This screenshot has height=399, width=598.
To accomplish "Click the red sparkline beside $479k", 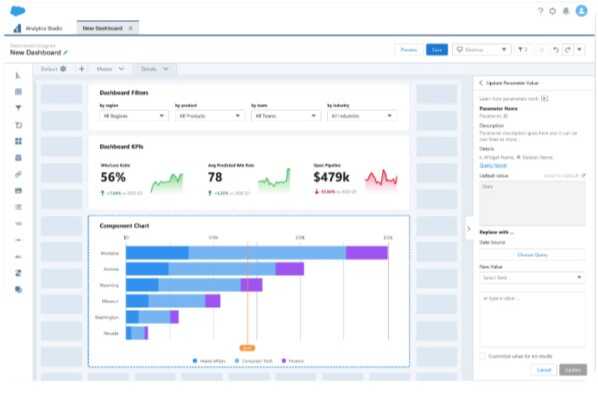I will [x=381, y=179].
